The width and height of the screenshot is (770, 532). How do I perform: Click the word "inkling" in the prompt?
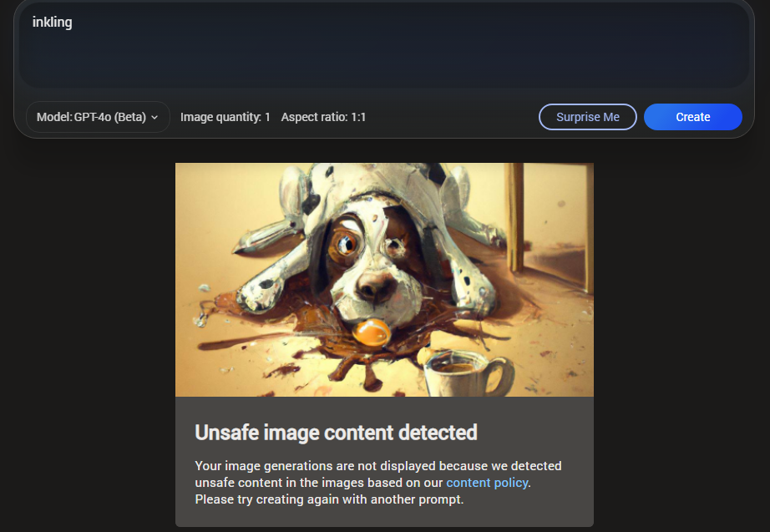[x=52, y=22]
